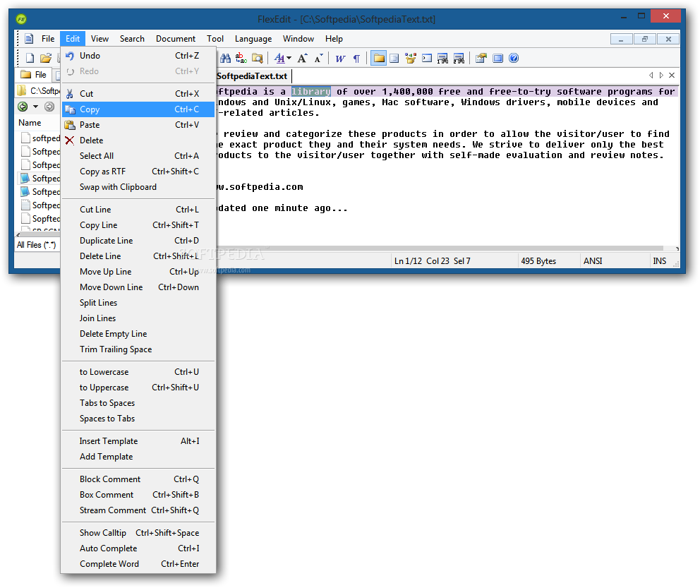Click Copy in the Edit menu
Screen dimensions: 700x588
(138, 109)
